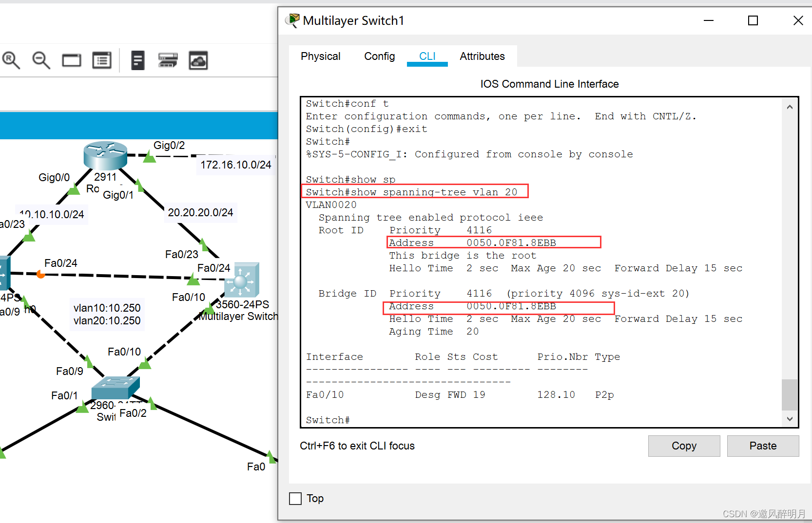Enable the Top checkbox
The width and height of the screenshot is (812, 523).
(x=295, y=499)
